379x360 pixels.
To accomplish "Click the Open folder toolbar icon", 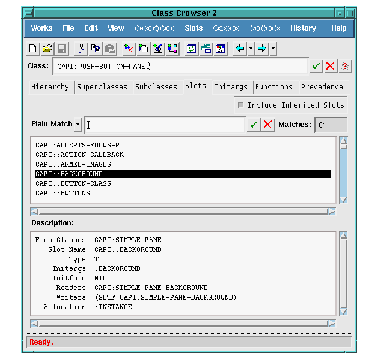I will (x=47, y=49).
